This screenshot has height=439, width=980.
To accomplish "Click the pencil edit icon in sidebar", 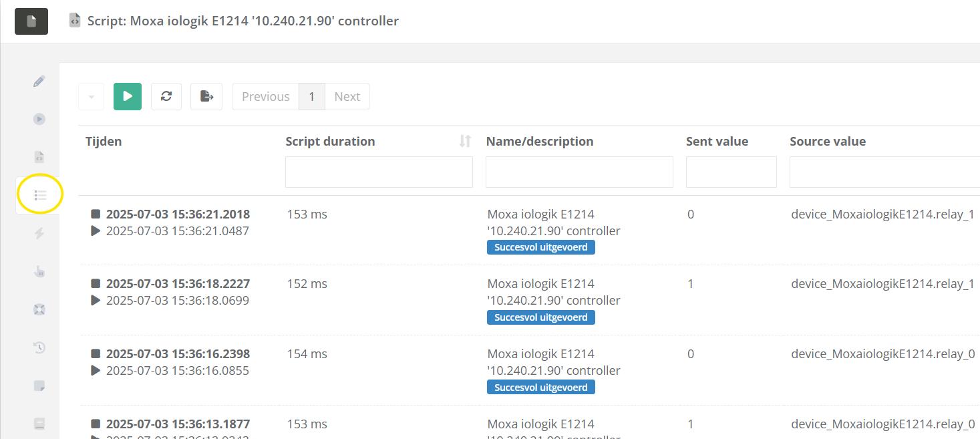I will [x=39, y=82].
